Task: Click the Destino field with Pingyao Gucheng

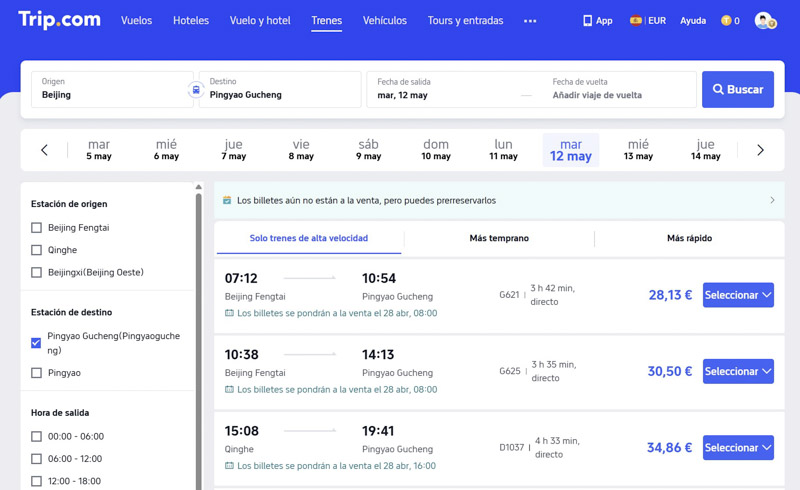Action: [280, 89]
